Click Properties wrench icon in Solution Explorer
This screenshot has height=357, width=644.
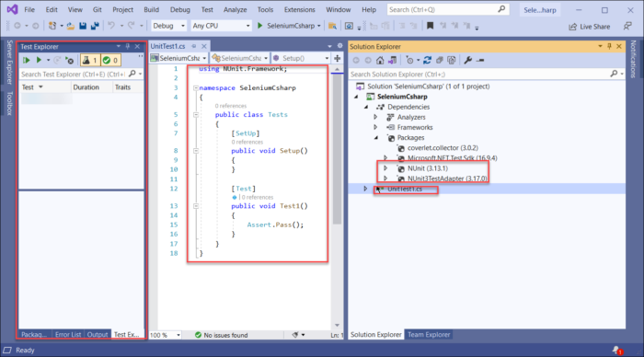[467, 61]
